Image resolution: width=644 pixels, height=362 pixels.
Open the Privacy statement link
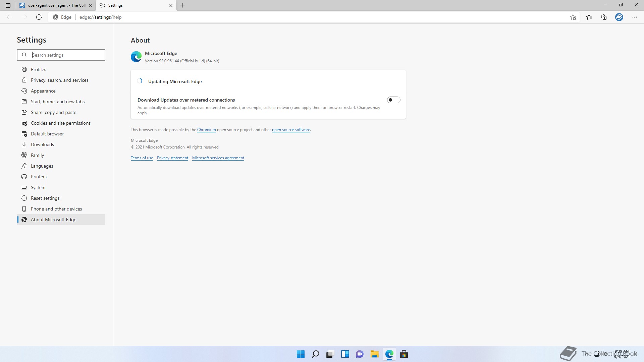tap(172, 158)
